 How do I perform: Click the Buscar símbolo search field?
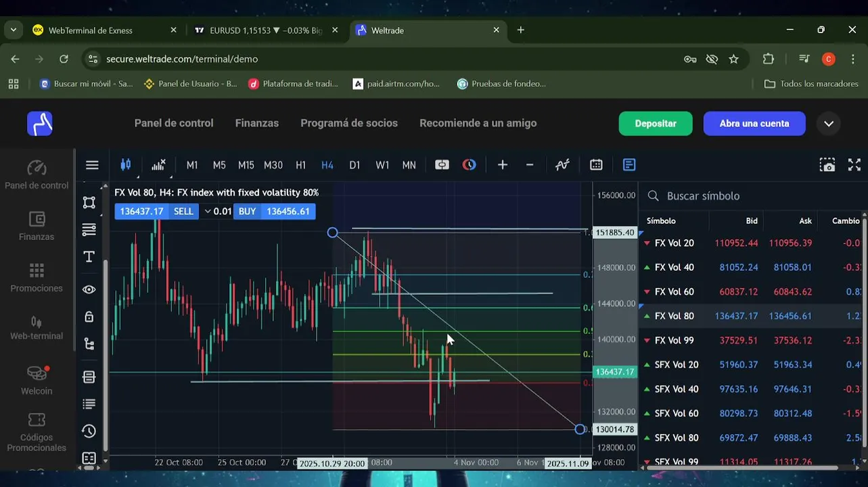[x=753, y=195]
